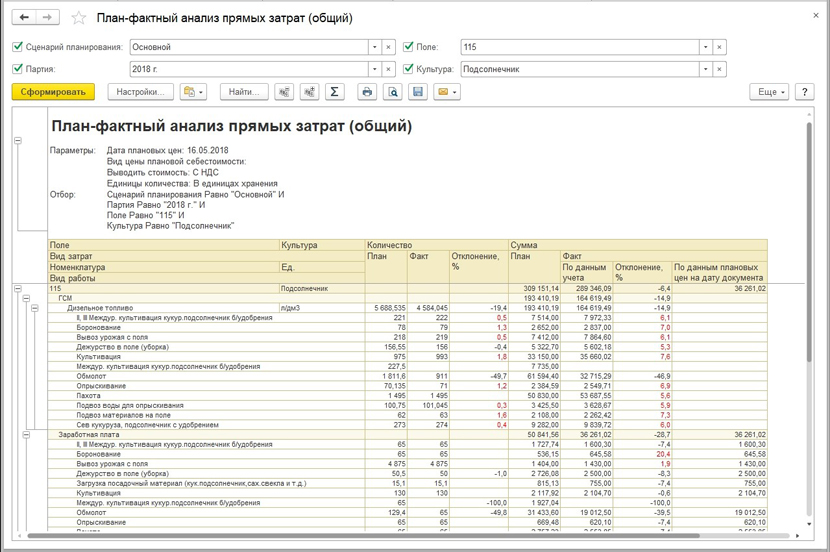Screen dimensions: 830x552
Task: Uncheck the Партия filter checkbox
Action: pos(18,69)
